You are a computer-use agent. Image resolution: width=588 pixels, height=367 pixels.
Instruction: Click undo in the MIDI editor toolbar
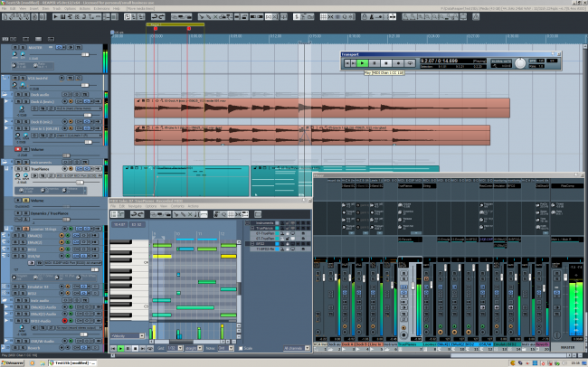click(134, 214)
